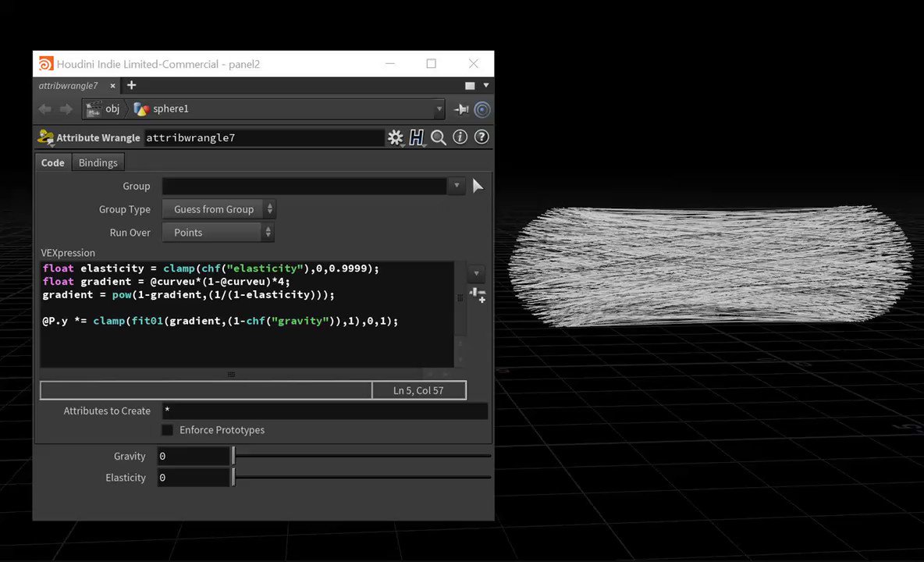Open the network path dropdown arrow

439,109
